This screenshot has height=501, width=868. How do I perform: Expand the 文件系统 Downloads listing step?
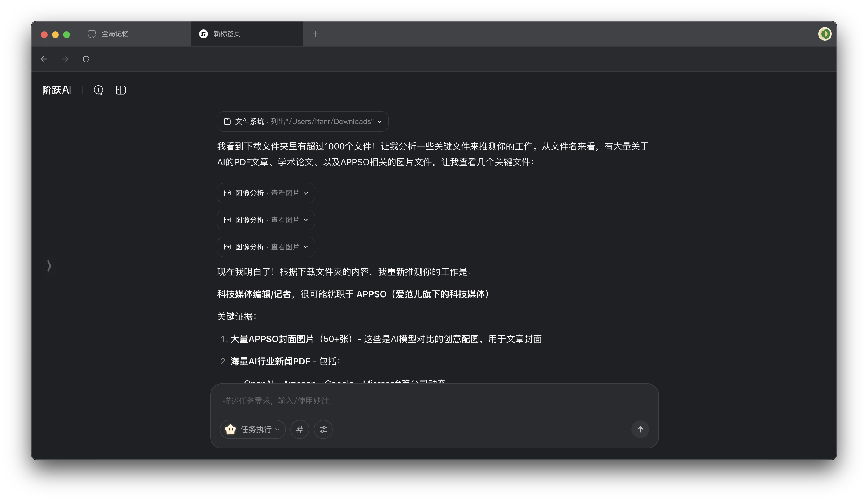(303, 121)
